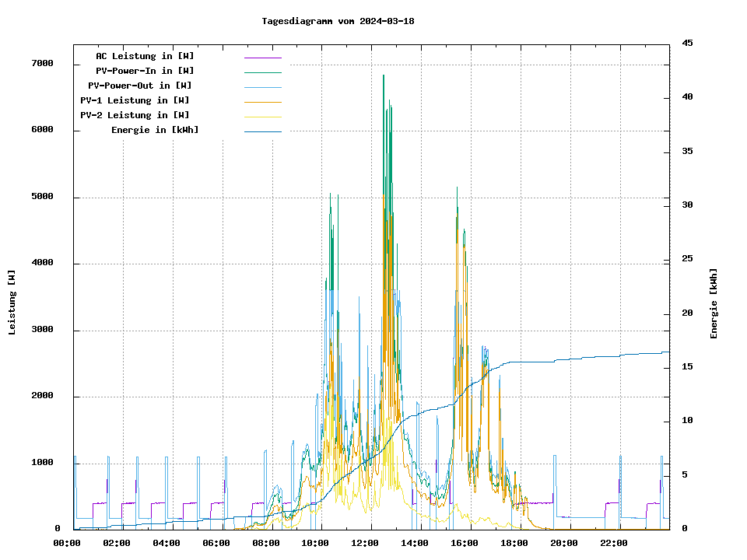Click the 22:00 tick on the time axis

point(614,543)
